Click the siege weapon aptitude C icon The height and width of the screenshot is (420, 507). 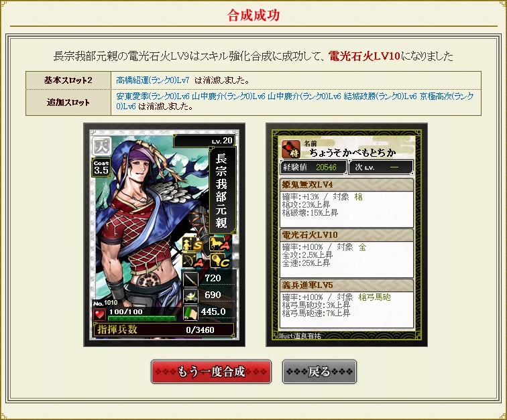coord(220,261)
